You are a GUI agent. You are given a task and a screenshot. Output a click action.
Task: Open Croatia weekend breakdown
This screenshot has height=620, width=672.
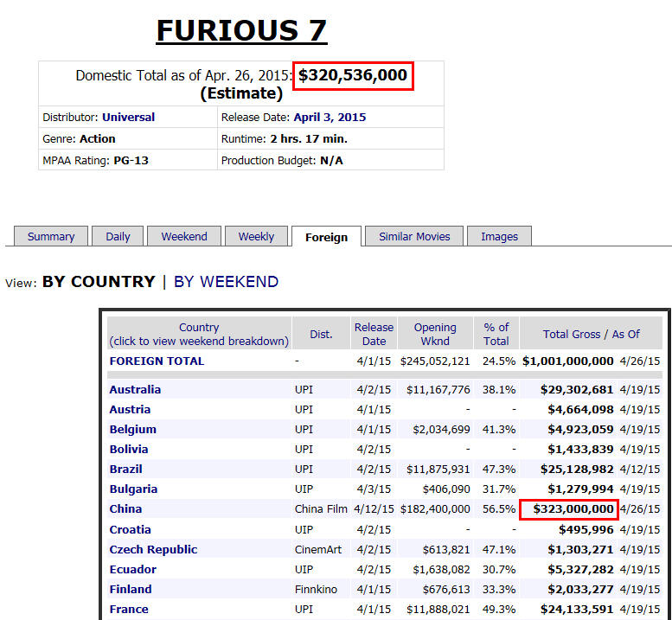(x=130, y=529)
